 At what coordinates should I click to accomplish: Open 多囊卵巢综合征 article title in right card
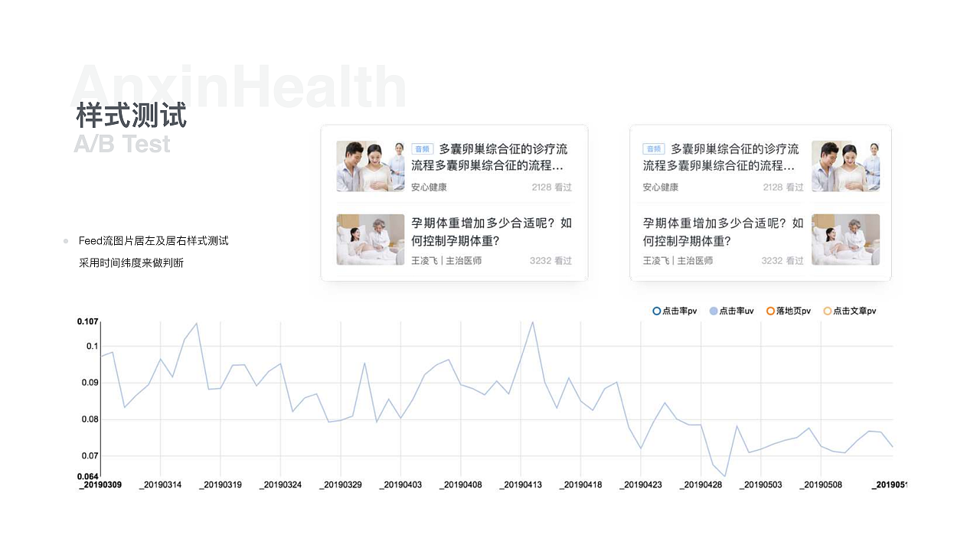(721, 157)
